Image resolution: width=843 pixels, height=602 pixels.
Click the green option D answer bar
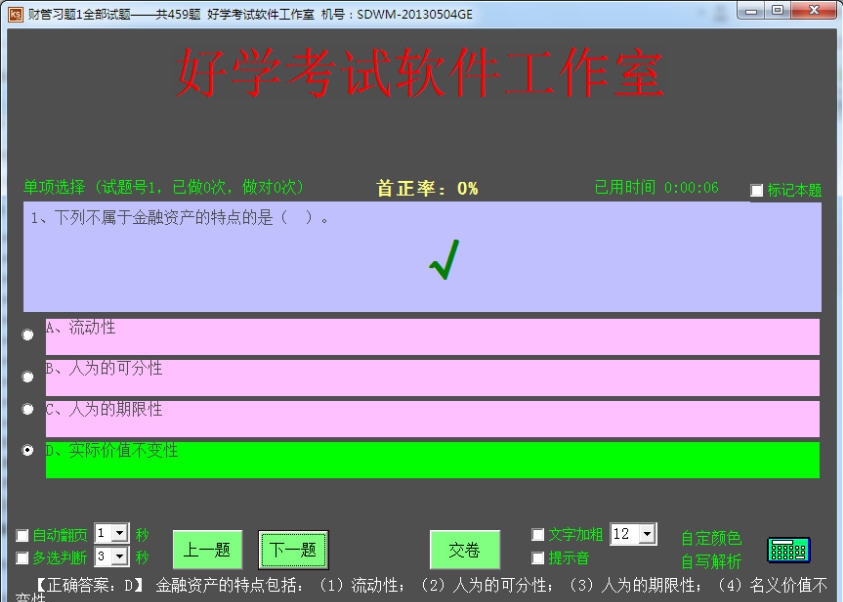point(432,460)
